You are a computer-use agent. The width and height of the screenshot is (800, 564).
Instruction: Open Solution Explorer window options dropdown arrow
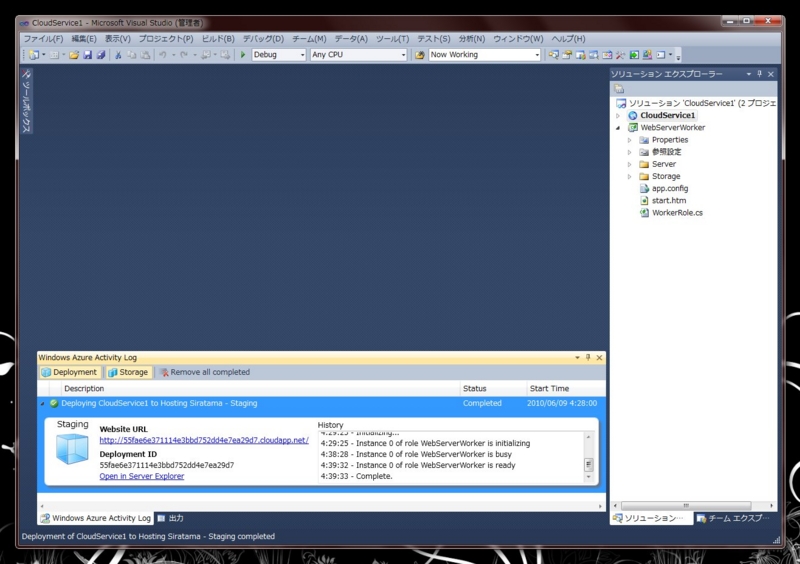coord(748,74)
